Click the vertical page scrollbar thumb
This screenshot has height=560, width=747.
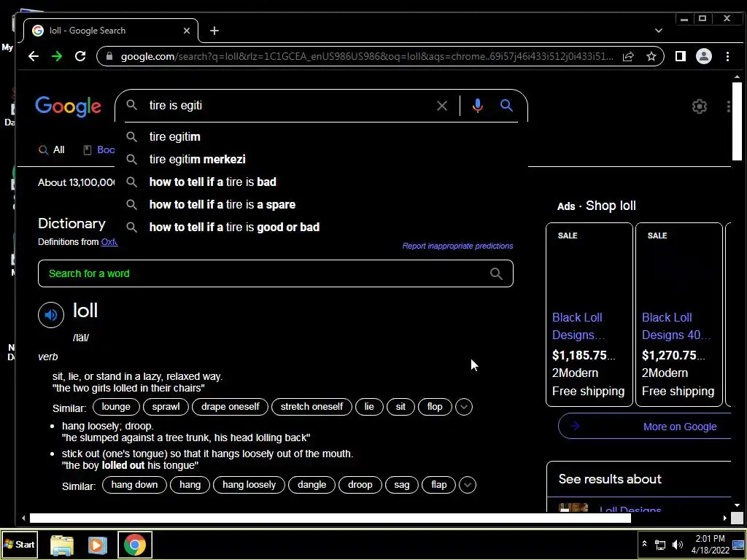click(737, 122)
